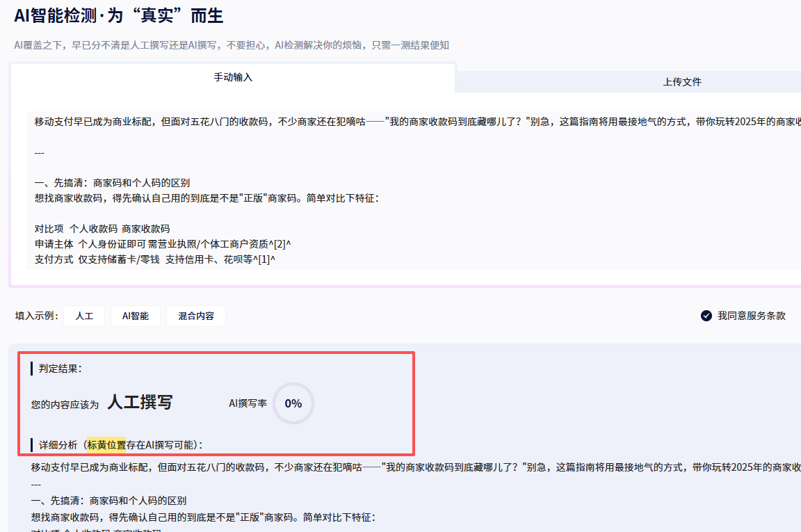Select the 判定结果 section heading
This screenshot has width=801, height=532.
pyautogui.click(x=60, y=369)
